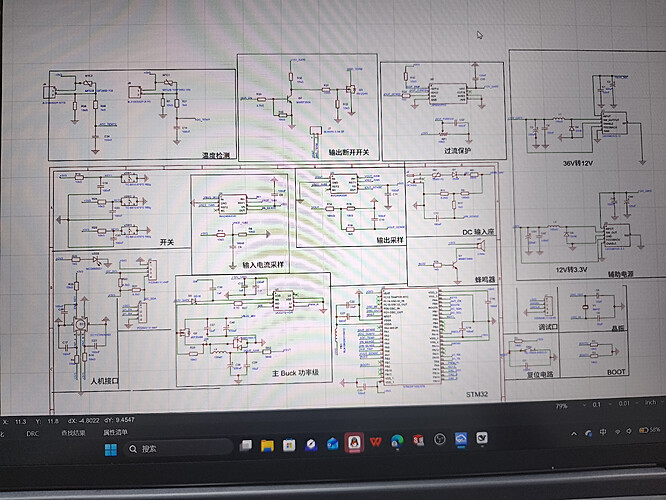Open Wi-Fi network settings in tray
This screenshot has width=666, height=500.
tap(617, 431)
